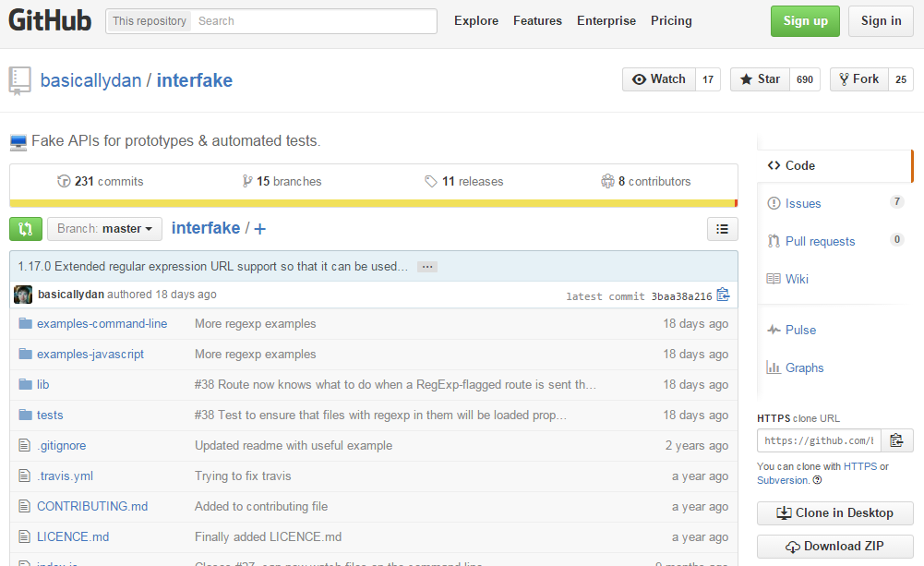
Task: Open Features in top navigation
Action: (x=537, y=20)
